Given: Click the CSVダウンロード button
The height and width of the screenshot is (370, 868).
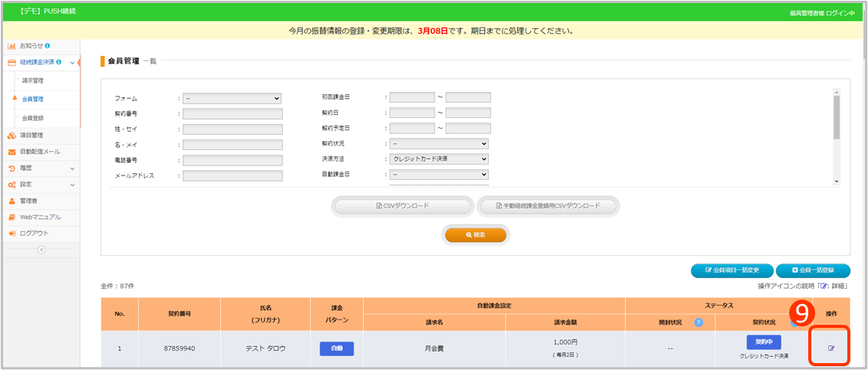Looking at the screenshot, I should 402,206.
